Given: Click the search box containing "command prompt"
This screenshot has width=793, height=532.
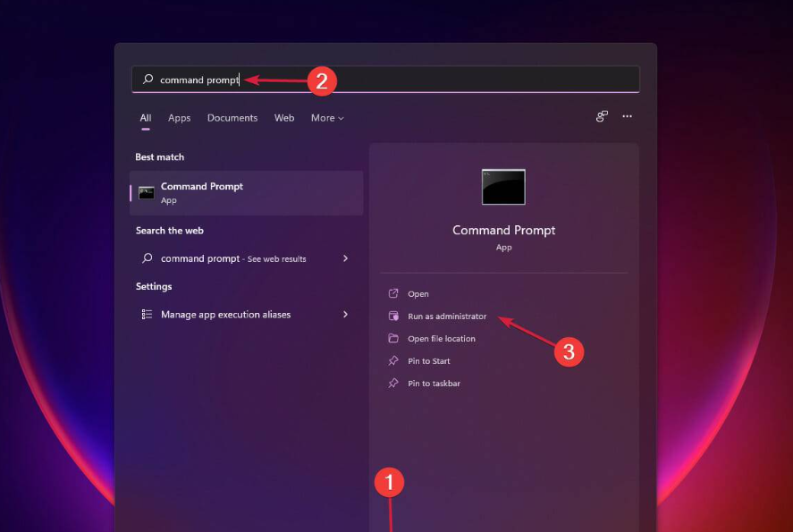Looking at the screenshot, I should click(385, 80).
